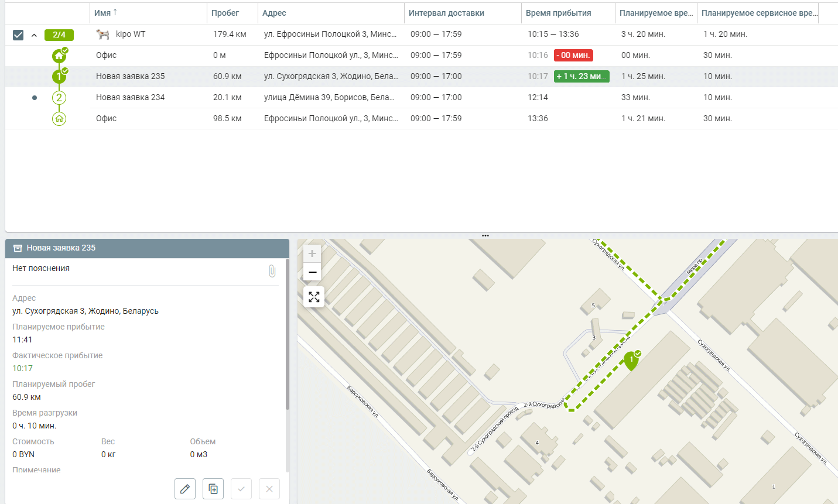Viewport: 838px width, 504px height.
Task: Click the red -00 мин. delay badge
Action: [x=573, y=55]
